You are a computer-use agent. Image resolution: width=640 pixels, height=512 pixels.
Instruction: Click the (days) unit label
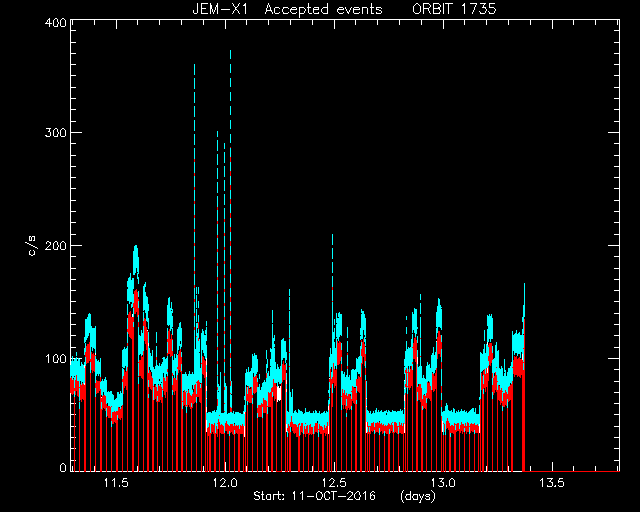pos(418,496)
